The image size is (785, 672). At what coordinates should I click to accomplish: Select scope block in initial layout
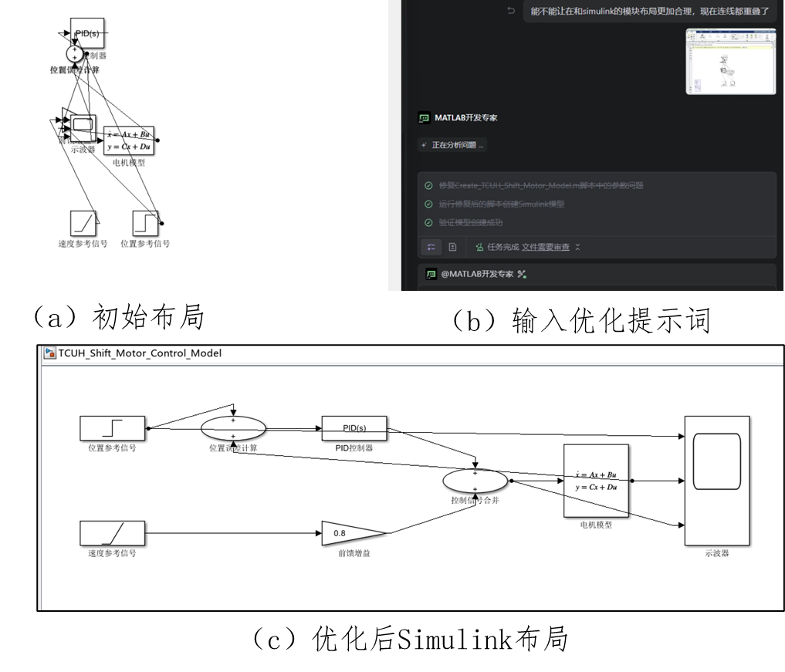pyautogui.click(x=83, y=128)
